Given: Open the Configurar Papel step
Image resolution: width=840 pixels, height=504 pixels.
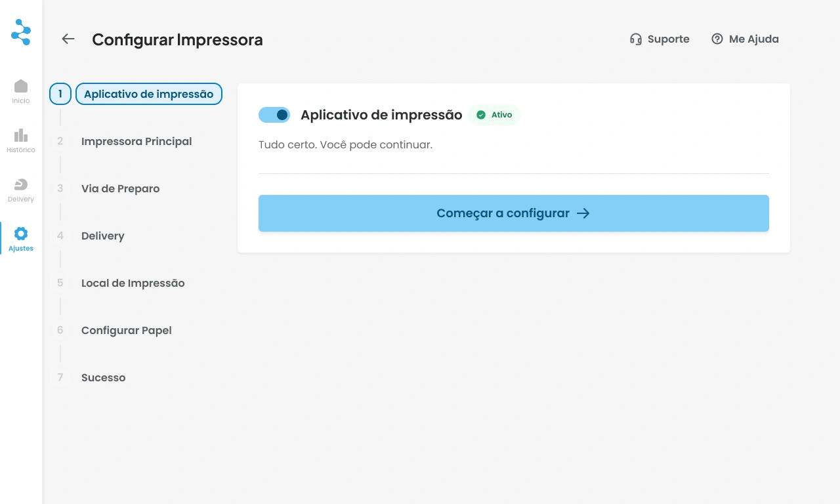Looking at the screenshot, I should tap(127, 331).
